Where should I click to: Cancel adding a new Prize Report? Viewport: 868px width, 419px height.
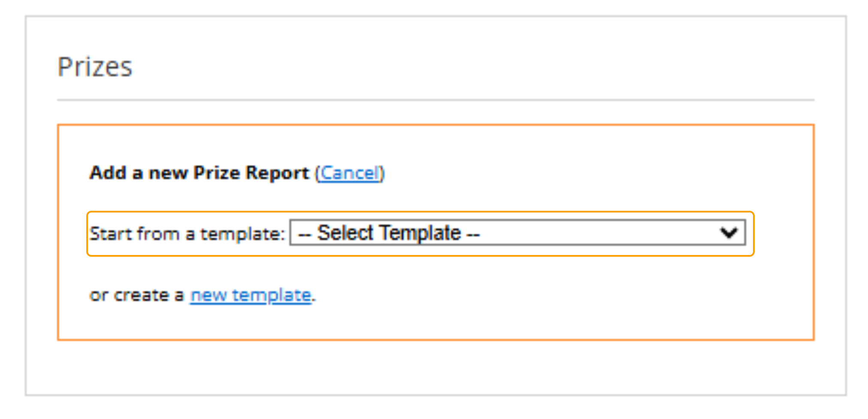point(350,173)
